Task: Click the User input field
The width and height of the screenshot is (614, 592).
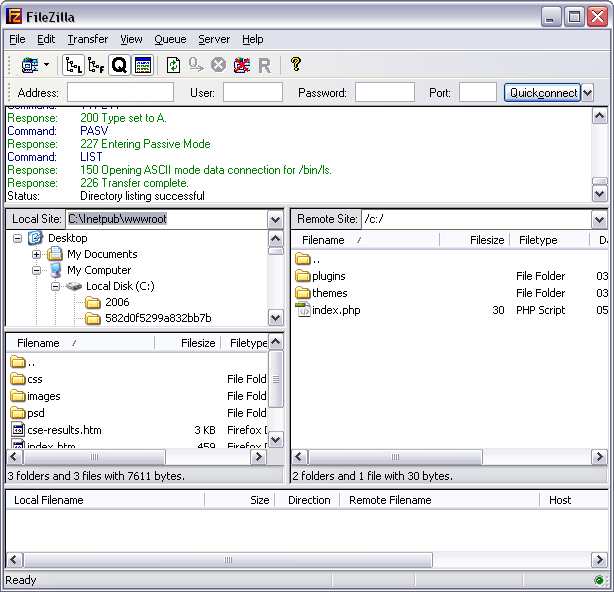Action: tap(253, 92)
